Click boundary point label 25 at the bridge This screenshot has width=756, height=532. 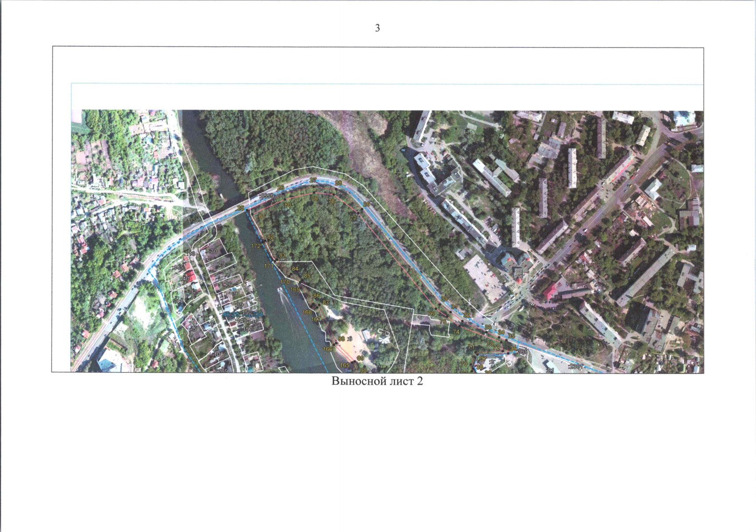pyautogui.click(x=241, y=208)
